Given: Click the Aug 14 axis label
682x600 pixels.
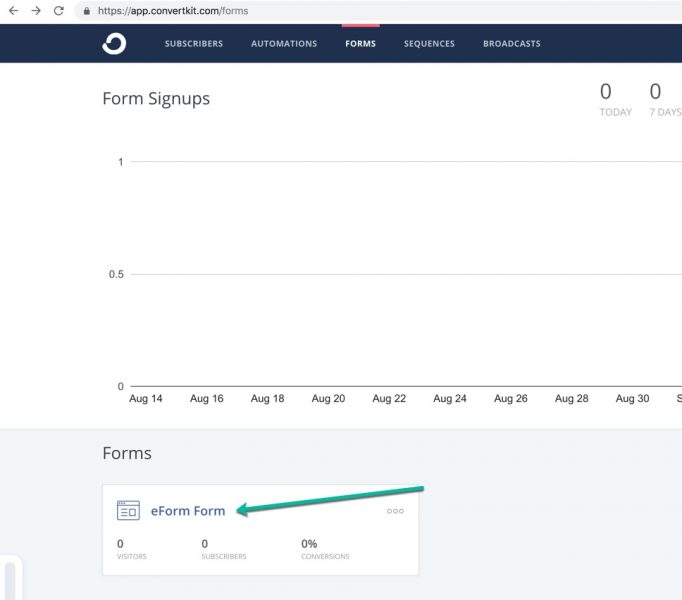Looking at the screenshot, I should pos(146,399).
